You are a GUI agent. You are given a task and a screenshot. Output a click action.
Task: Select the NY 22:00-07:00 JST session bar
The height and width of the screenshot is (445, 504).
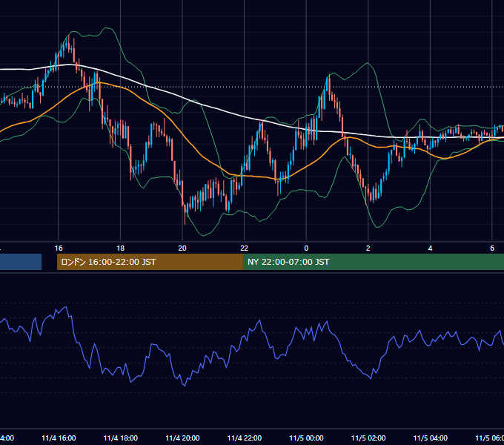(x=373, y=262)
